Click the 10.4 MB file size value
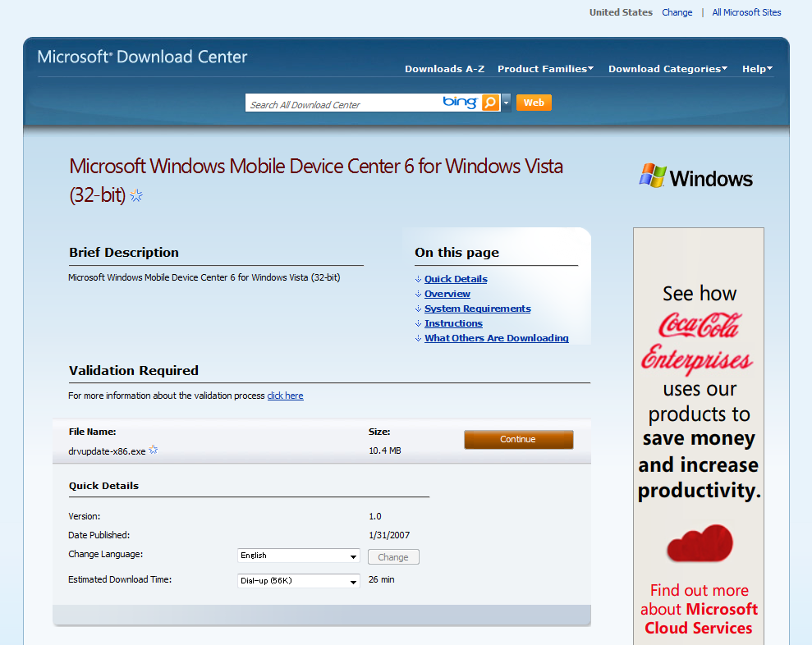The height and width of the screenshot is (645, 812). pyautogui.click(x=385, y=451)
